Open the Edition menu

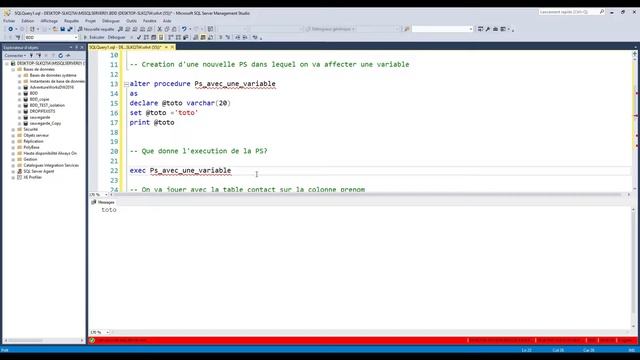click(28, 21)
